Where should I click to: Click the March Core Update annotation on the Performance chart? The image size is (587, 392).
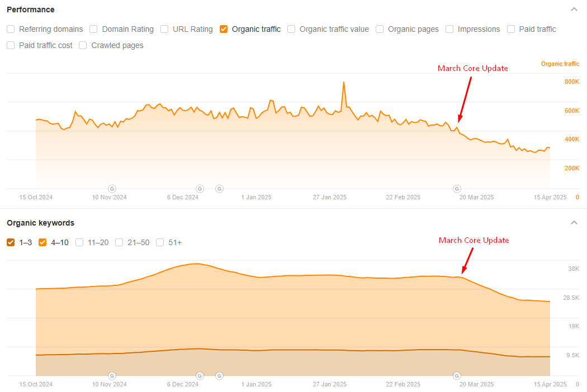pyautogui.click(x=472, y=68)
